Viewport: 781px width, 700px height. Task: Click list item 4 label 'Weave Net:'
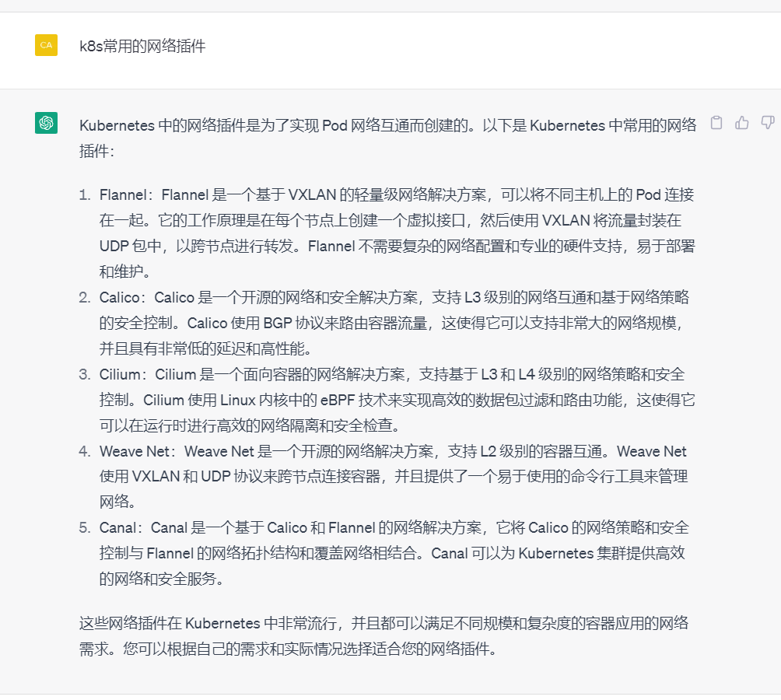(138, 452)
